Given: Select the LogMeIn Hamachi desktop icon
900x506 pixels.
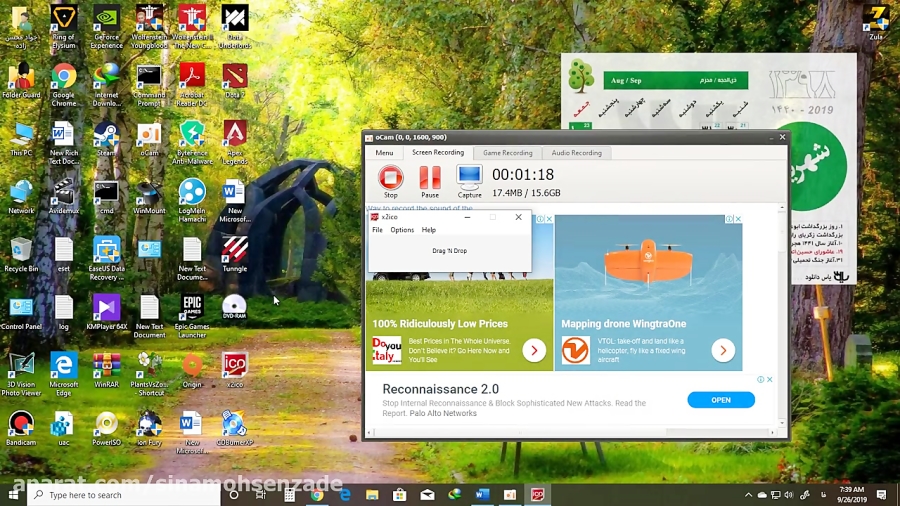Looking at the screenshot, I should click(x=192, y=201).
